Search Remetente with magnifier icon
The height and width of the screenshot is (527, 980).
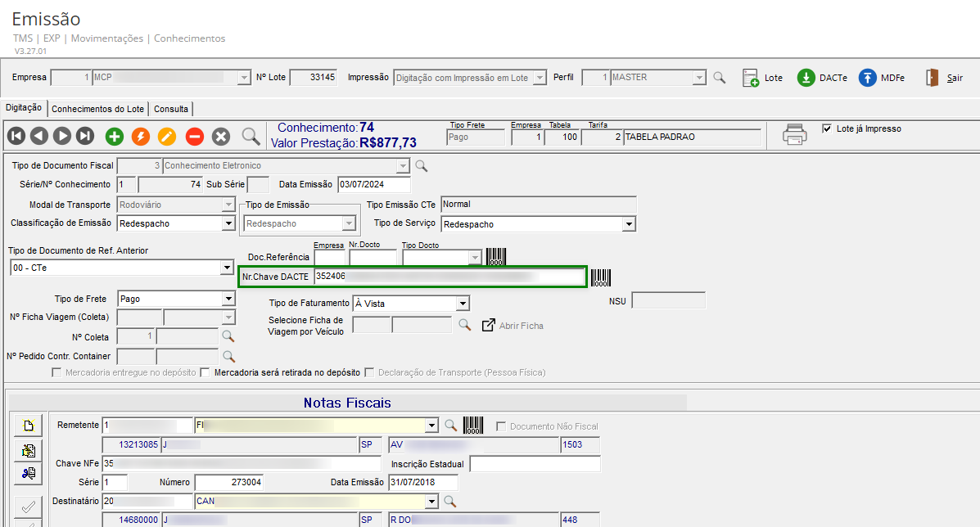pos(450,426)
